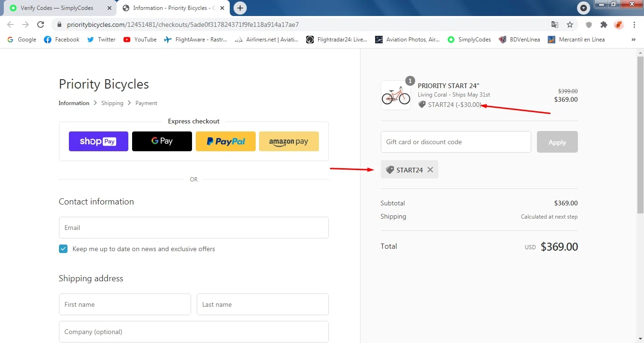Switch to the Information - Priority Bicycles tab

[172, 8]
